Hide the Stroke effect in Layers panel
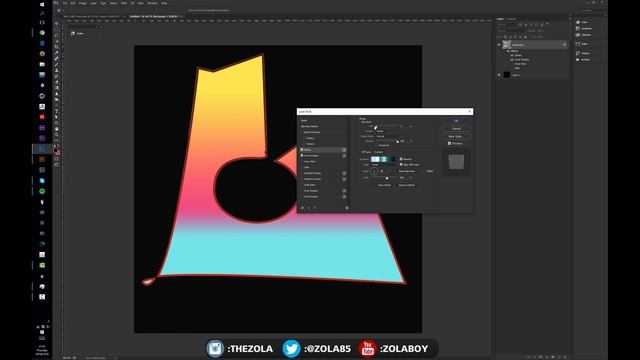The image size is (640, 360). [512, 55]
